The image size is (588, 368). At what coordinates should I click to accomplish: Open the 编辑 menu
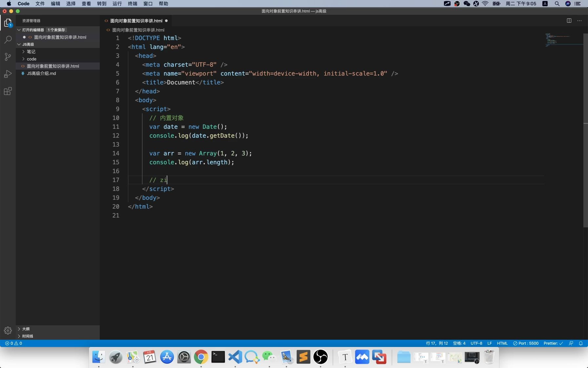click(x=55, y=4)
